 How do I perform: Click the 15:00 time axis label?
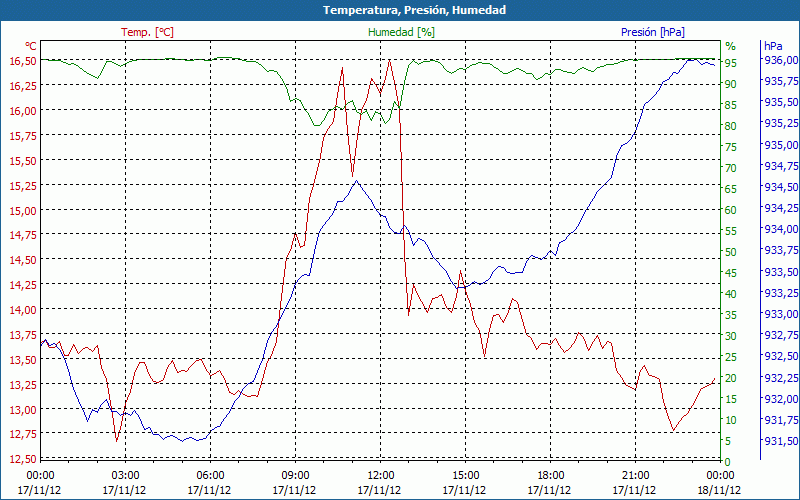pyautogui.click(x=465, y=476)
